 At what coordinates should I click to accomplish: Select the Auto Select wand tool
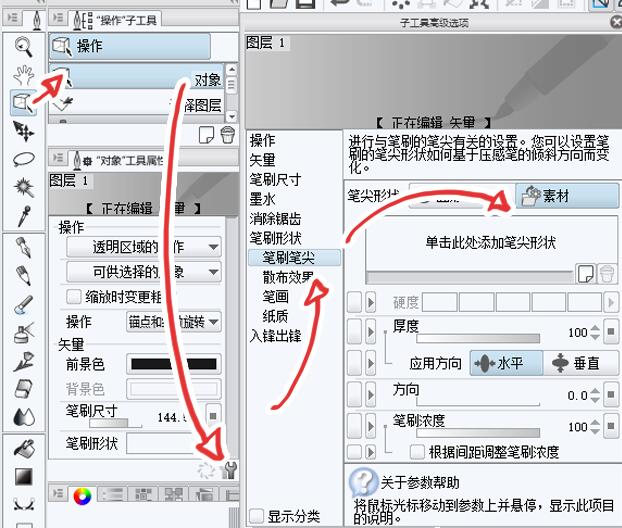24,187
